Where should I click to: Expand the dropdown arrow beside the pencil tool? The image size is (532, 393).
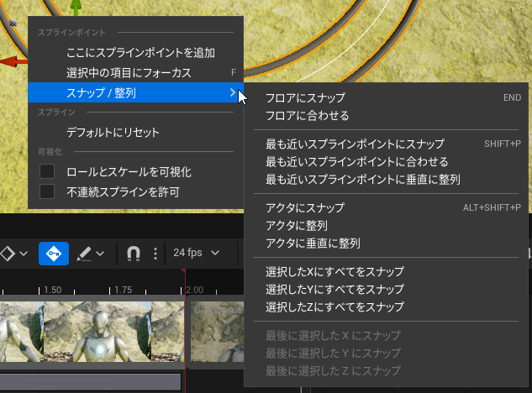point(100,253)
